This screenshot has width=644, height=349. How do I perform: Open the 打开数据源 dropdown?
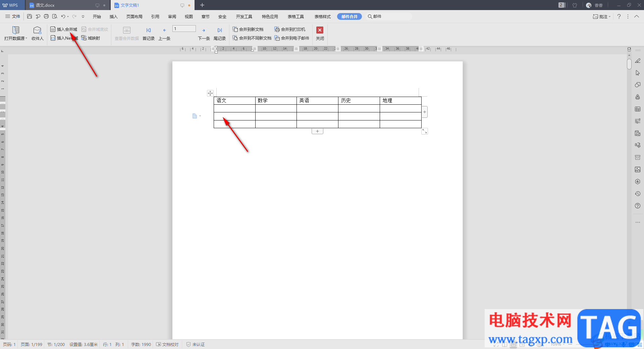point(16,34)
